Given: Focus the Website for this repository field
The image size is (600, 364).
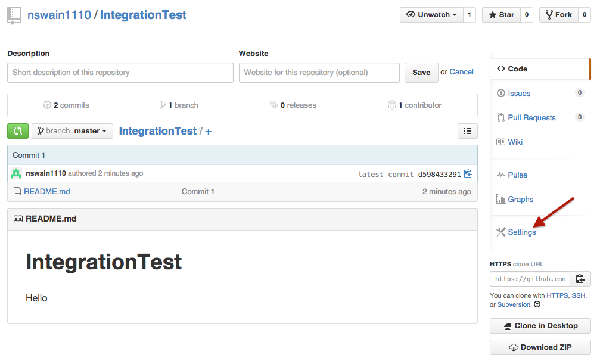Looking at the screenshot, I should 319,73.
